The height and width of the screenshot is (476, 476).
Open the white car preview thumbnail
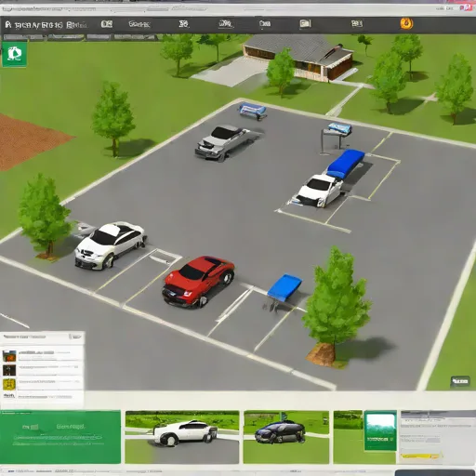(x=182, y=437)
